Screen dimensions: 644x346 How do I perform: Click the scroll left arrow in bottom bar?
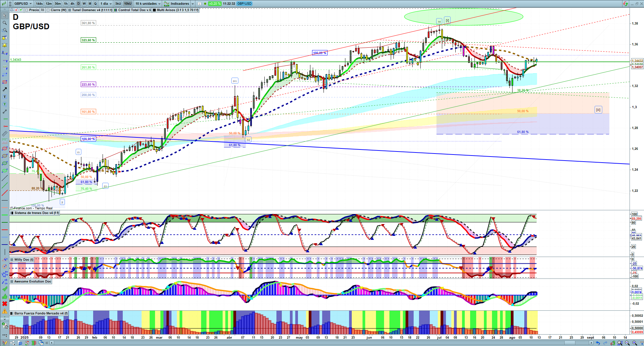click(x=52, y=343)
